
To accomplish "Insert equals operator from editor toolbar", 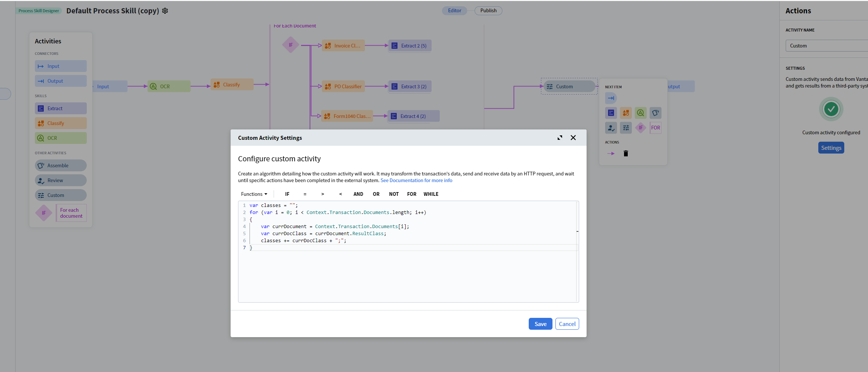I will point(305,194).
